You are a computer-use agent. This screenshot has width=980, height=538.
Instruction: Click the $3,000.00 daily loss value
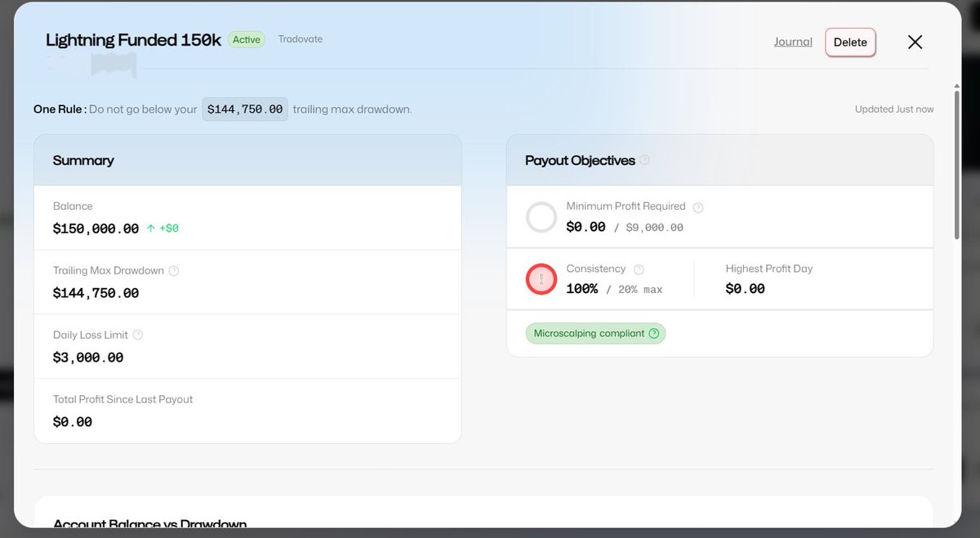(x=88, y=358)
